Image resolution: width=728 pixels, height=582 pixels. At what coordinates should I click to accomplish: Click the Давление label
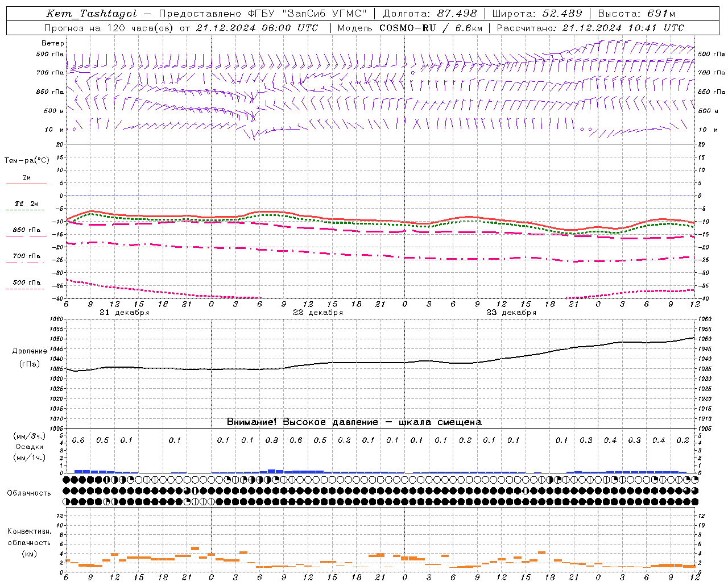[x=30, y=351]
